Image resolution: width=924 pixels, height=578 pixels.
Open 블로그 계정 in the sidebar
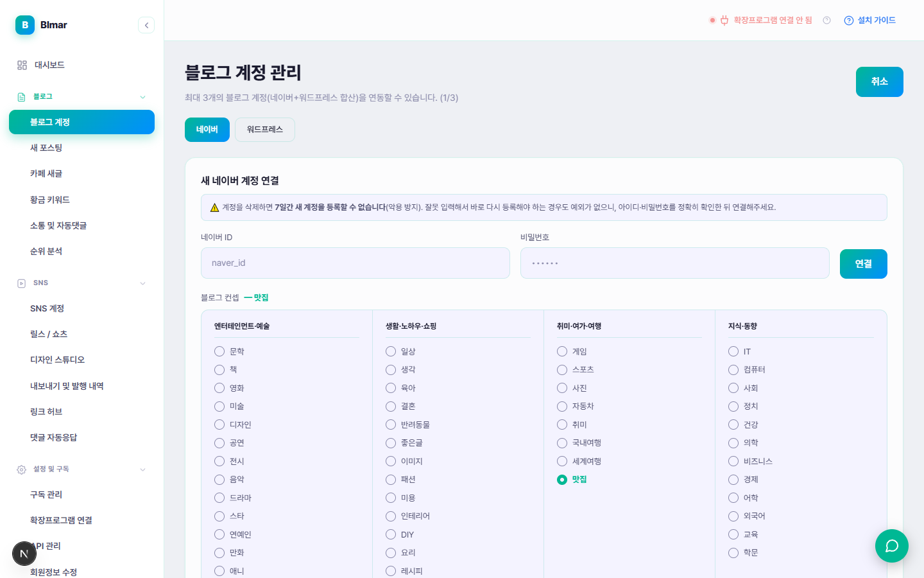pyautogui.click(x=81, y=122)
